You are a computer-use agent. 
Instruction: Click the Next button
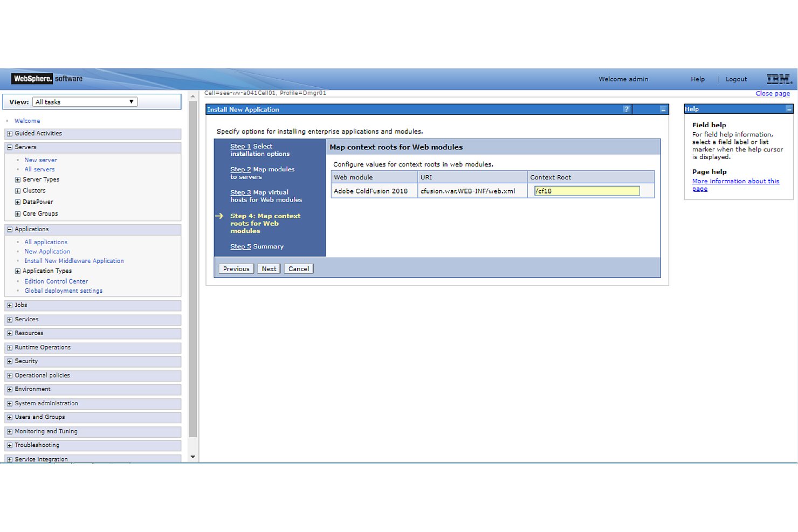pos(269,268)
